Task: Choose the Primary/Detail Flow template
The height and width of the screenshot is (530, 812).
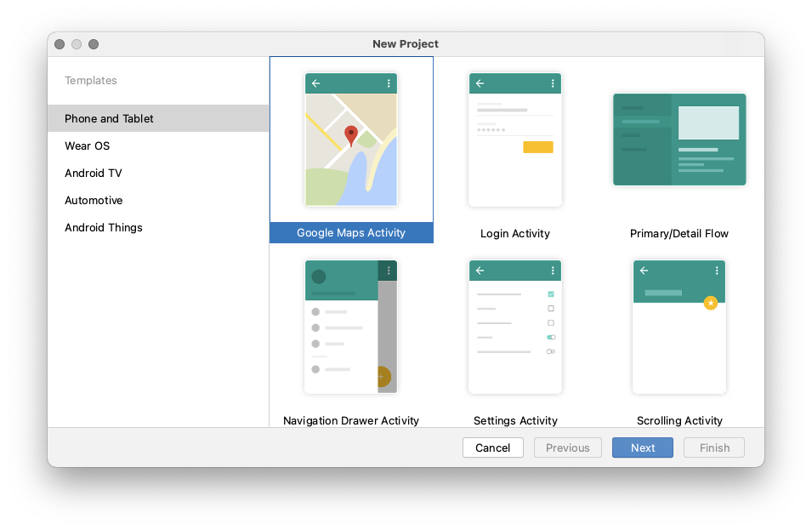Action: coord(679,232)
